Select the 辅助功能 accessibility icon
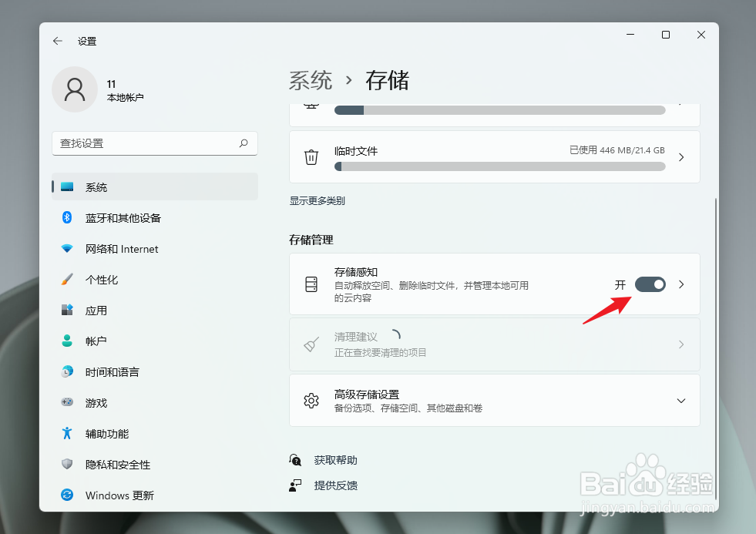756x534 pixels. 68,433
